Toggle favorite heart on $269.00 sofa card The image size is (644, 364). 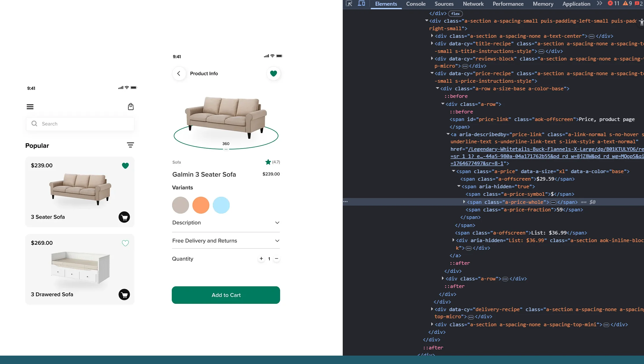(x=125, y=243)
